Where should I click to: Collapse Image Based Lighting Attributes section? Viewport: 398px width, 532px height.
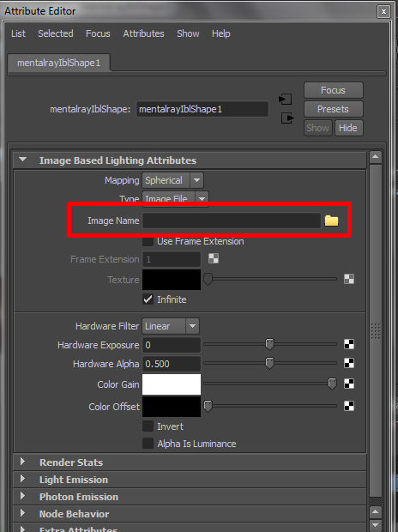coord(23,160)
